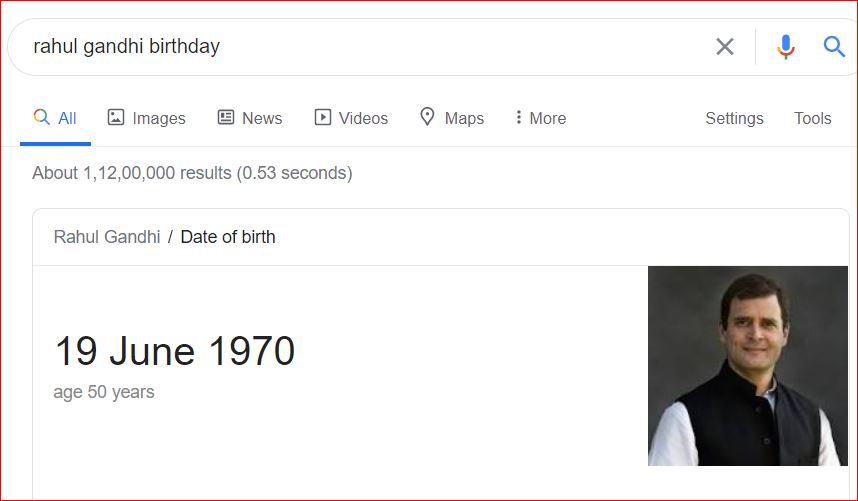The image size is (858, 501).
Task: Click the rahul gandhi birthday search field
Action: 361,46
